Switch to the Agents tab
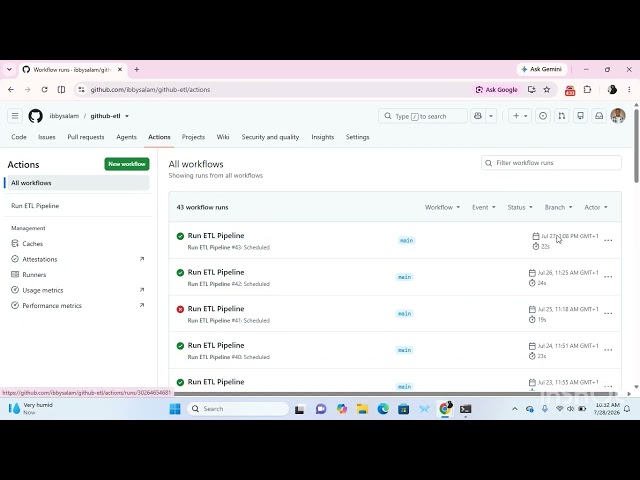 (x=127, y=137)
